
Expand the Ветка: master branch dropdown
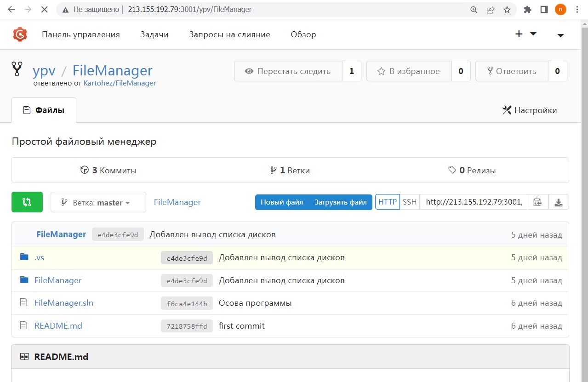pyautogui.click(x=98, y=202)
